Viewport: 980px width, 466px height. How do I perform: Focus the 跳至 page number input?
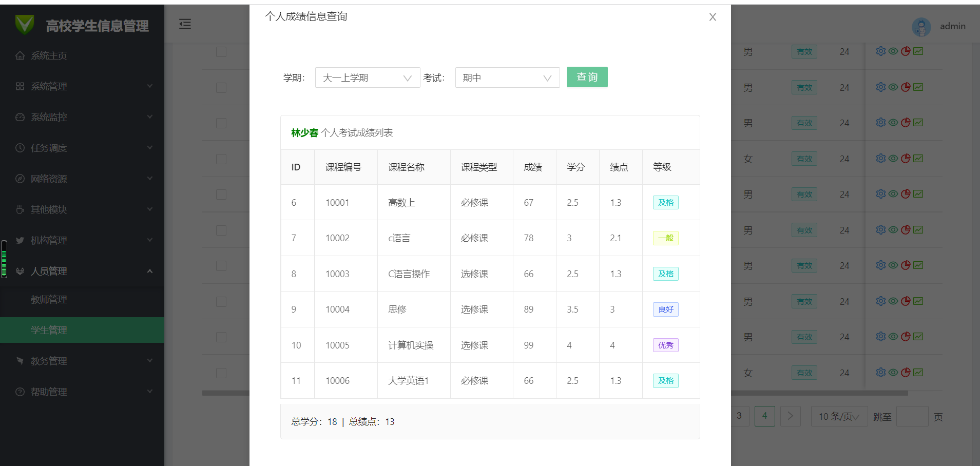(x=912, y=416)
